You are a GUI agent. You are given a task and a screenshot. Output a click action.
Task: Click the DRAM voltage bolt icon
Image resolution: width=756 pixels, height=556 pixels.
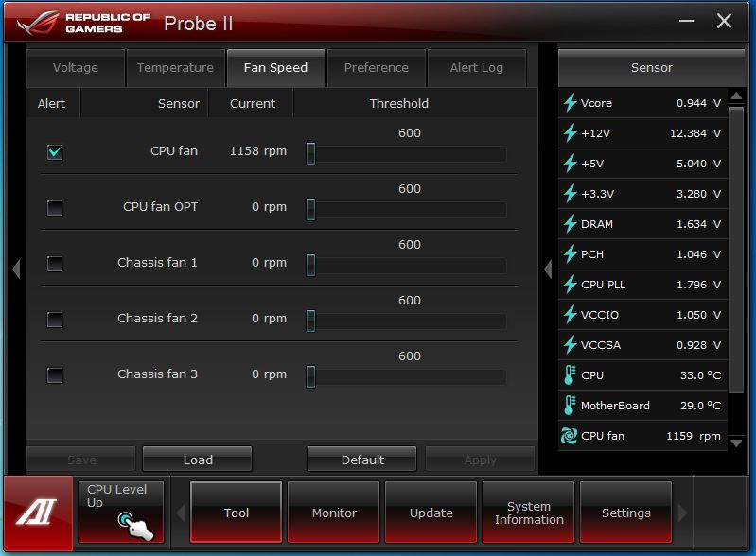point(571,224)
